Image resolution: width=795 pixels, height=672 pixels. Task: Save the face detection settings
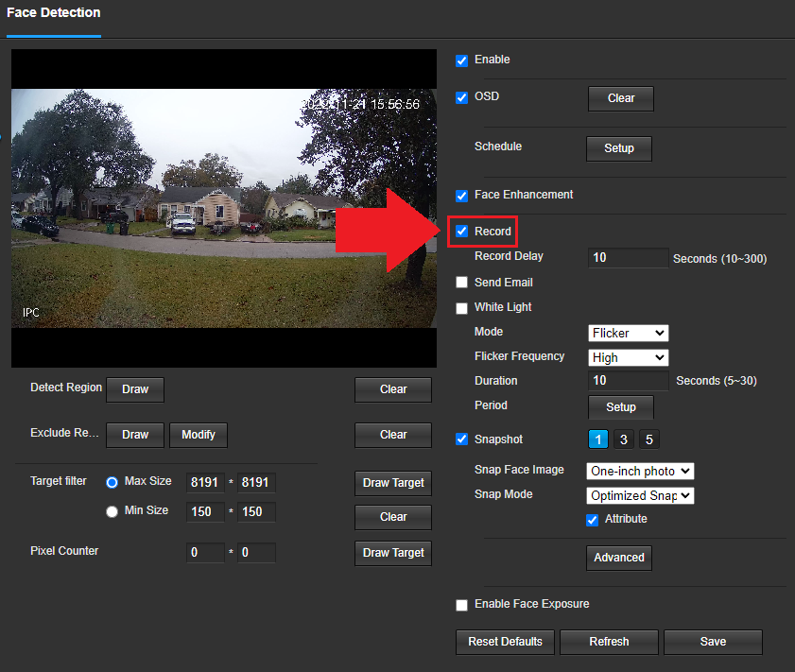713,642
